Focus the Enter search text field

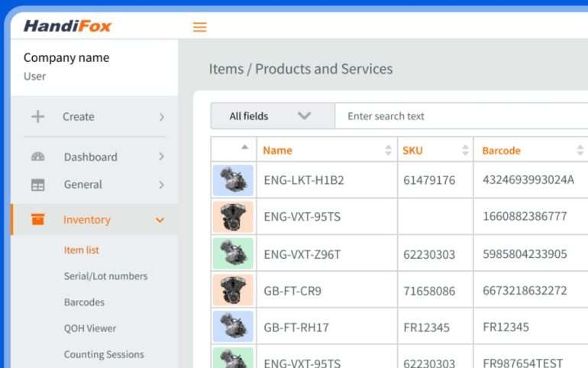pyautogui.click(x=461, y=116)
